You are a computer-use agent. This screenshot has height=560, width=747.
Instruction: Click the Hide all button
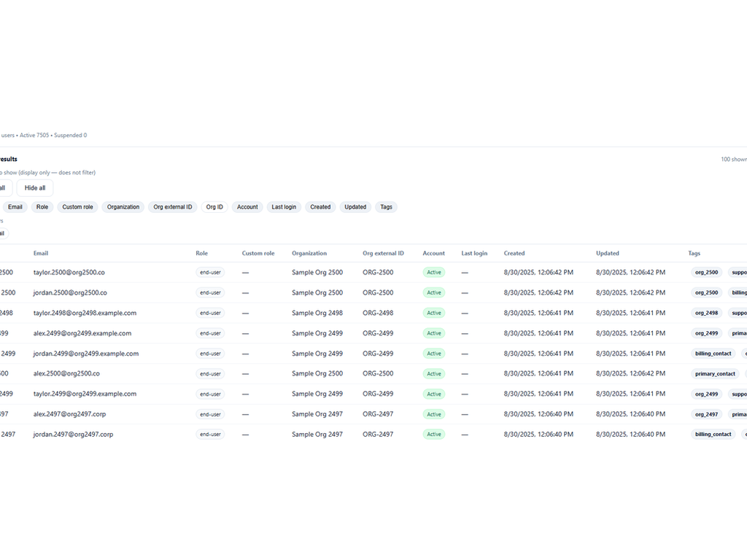[x=35, y=188]
